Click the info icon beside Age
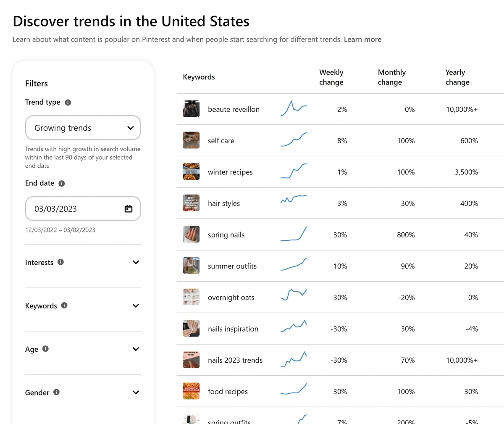 click(x=46, y=349)
